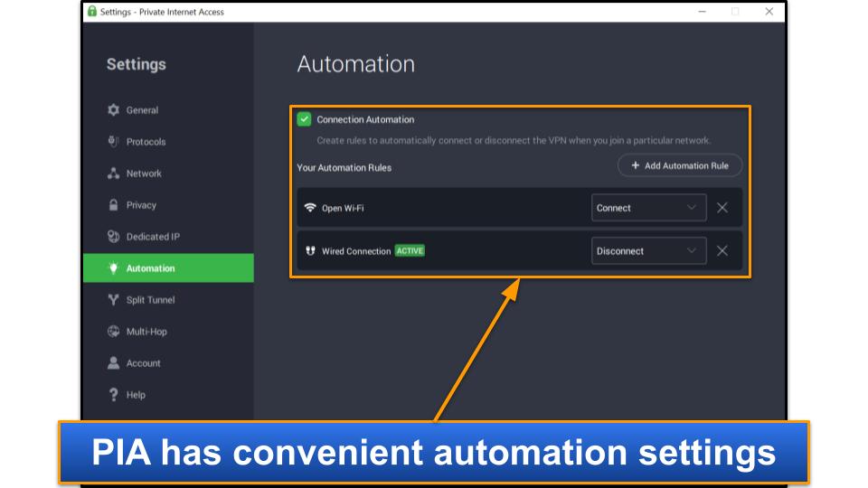This screenshot has height=488, width=868.
Task: Open the Account settings tab
Action: coord(168,363)
